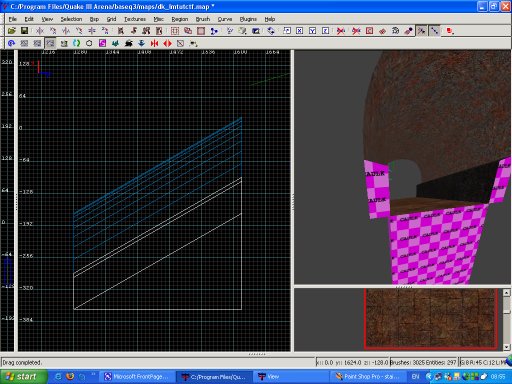Click the Hollow brush icon

201,31
